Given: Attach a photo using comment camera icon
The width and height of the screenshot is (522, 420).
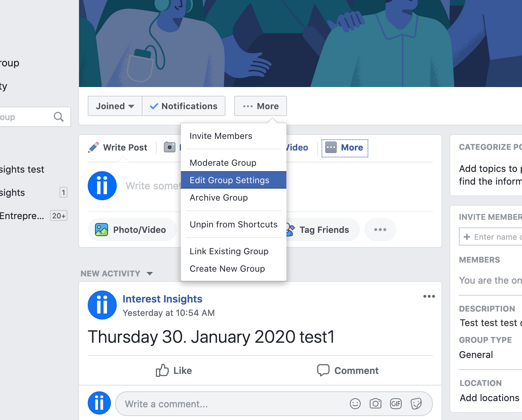Looking at the screenshot, I should tap(376, 404).
